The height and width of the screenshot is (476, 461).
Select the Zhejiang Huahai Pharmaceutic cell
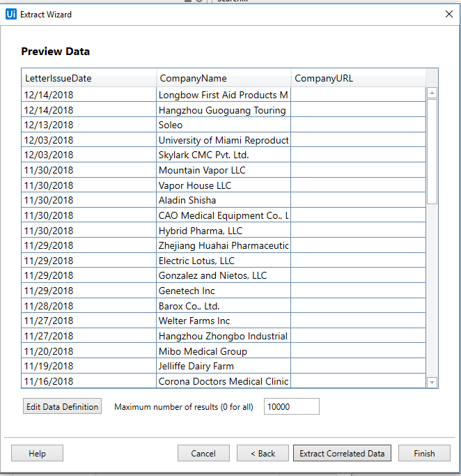point(224,245)
